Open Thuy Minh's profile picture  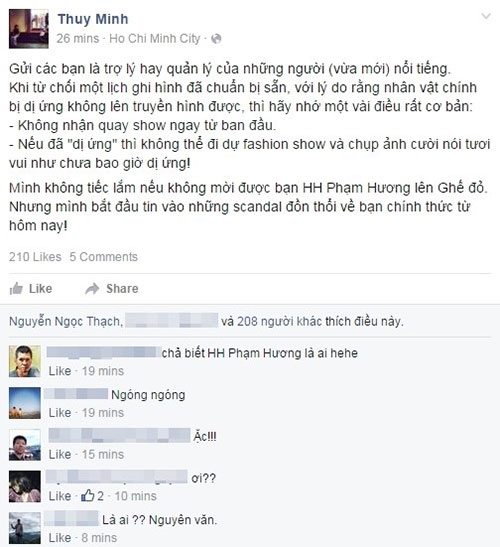(x=29, y=29)
